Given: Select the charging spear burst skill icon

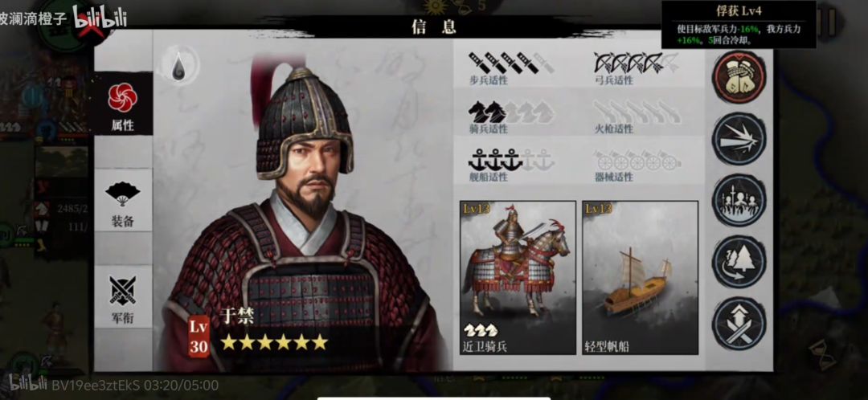Looking at the screenshot, I should (739, 138).
